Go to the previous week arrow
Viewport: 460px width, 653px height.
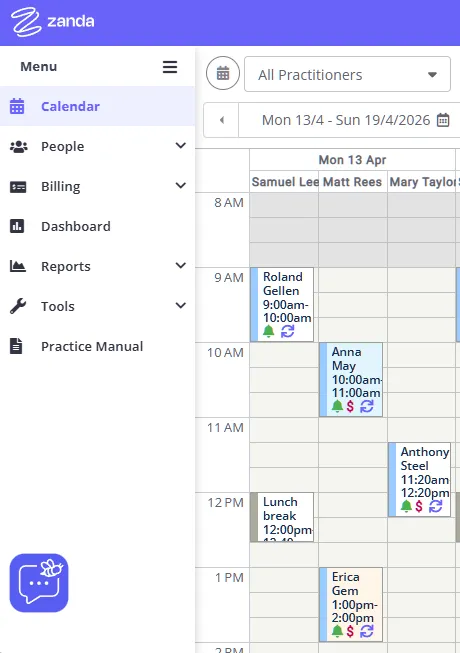tap(221, 120)
